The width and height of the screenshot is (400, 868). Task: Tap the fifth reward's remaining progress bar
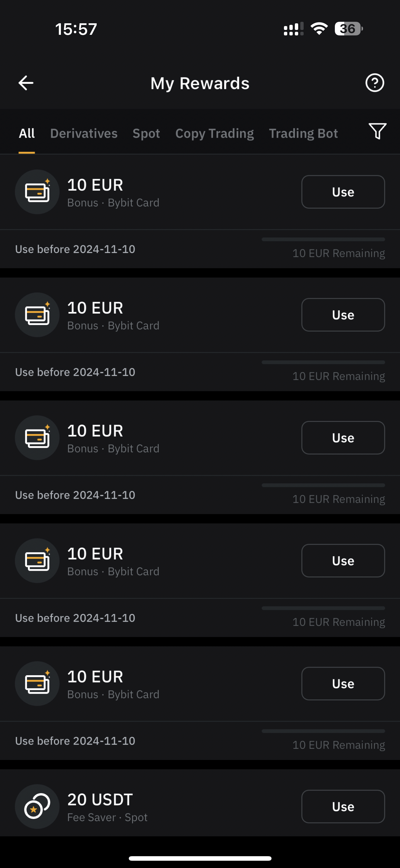coord(323,731)
